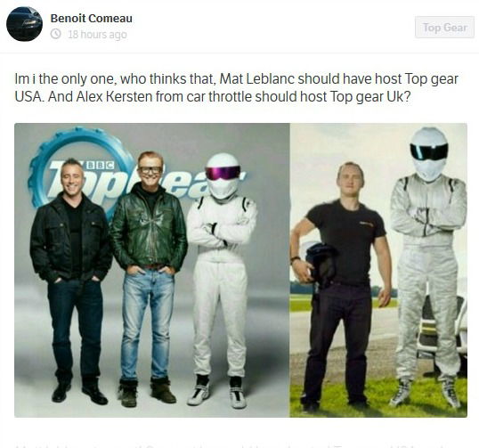This screenshot has width=479, height=448.
Task: Open the left Top Gear promo photo
Action: pyautogui.click(x=152, y=270)
